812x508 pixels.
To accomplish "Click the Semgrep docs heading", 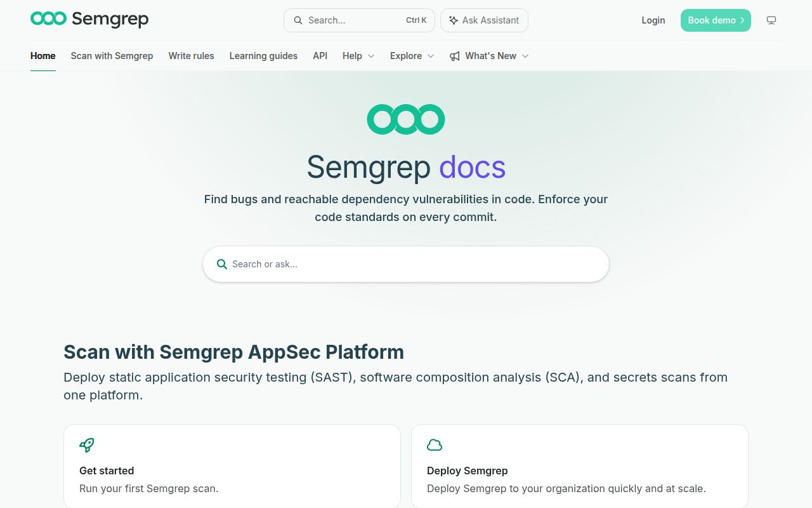I will pyautogui.click(x=406, y=167).
